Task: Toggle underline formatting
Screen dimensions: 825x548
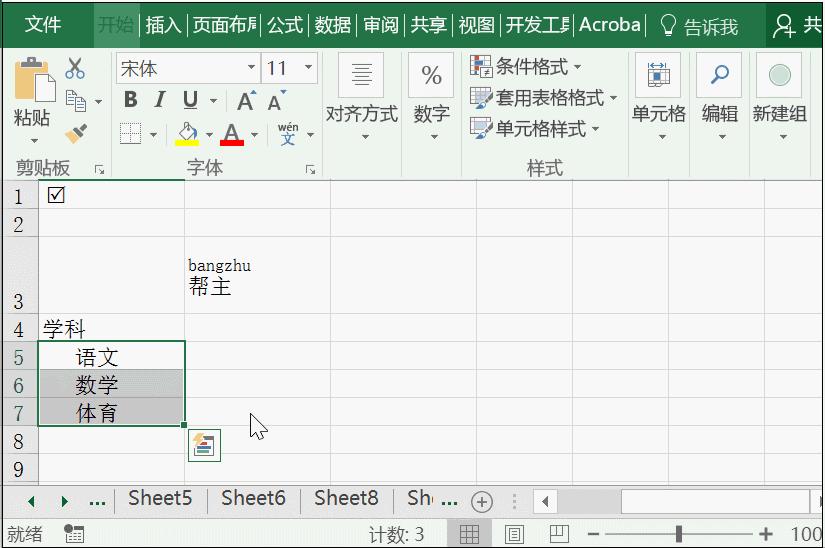Action: [190, 100]
